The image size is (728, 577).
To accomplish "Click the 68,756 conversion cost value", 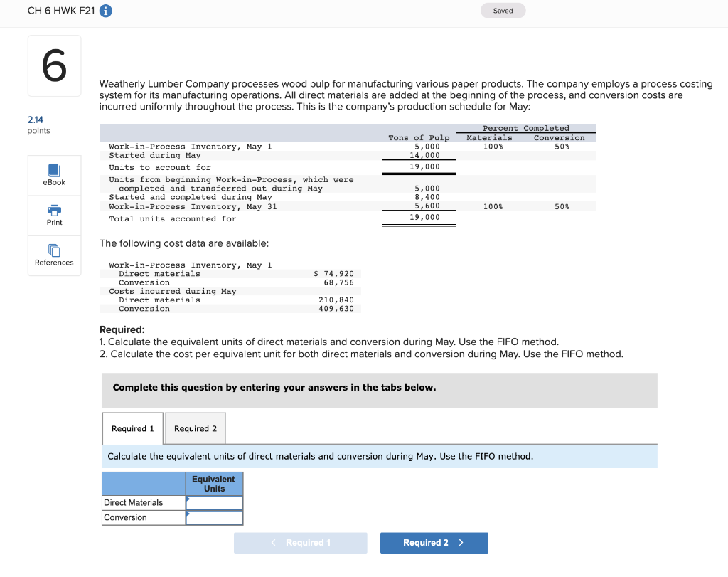I will [339, 282].
